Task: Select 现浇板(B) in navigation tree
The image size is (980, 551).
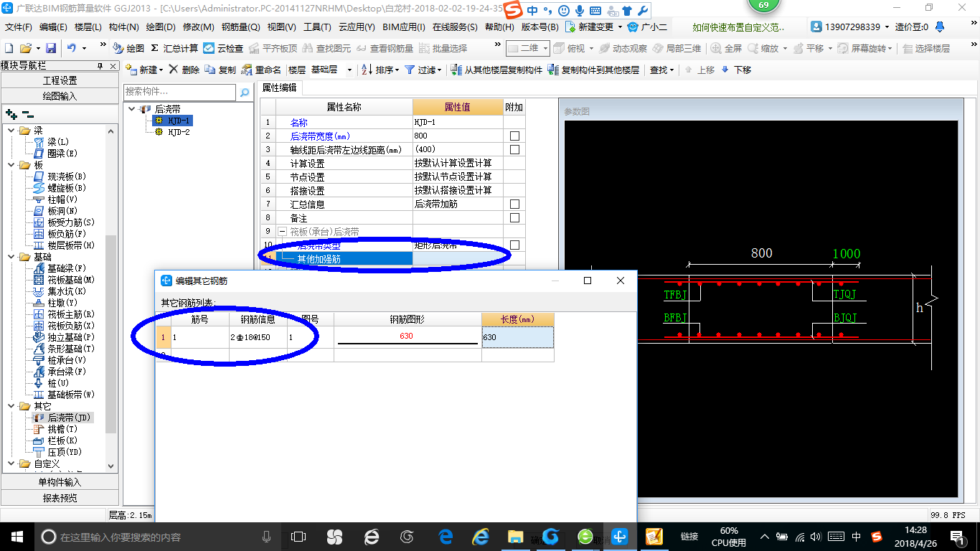Action: point(67,176)
